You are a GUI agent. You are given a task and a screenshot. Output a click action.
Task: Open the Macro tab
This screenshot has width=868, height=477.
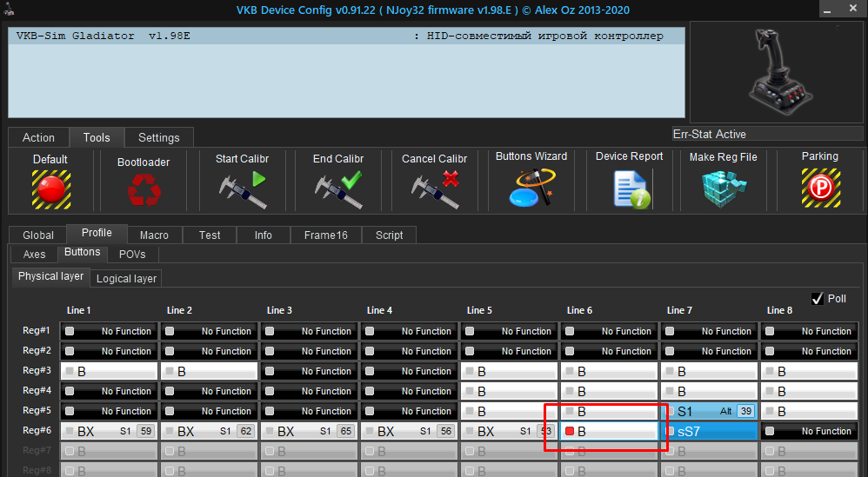click(155, 235)
